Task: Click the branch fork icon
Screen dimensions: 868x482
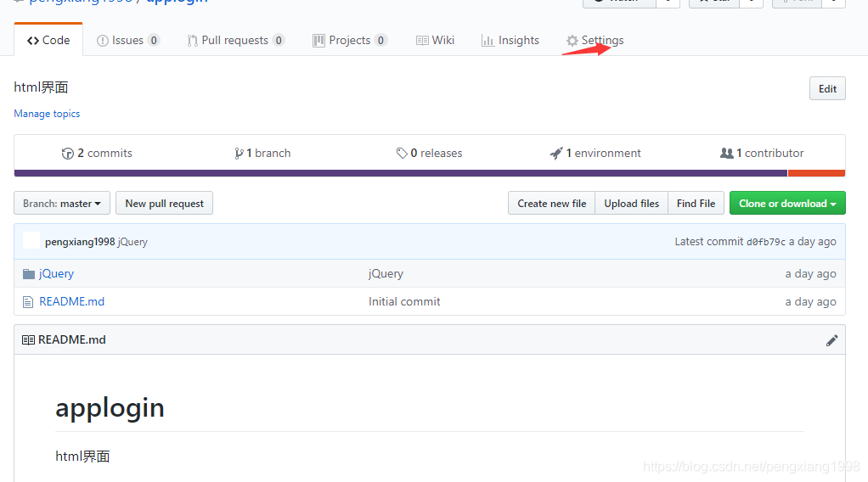Action: click(x=239, y=154)
